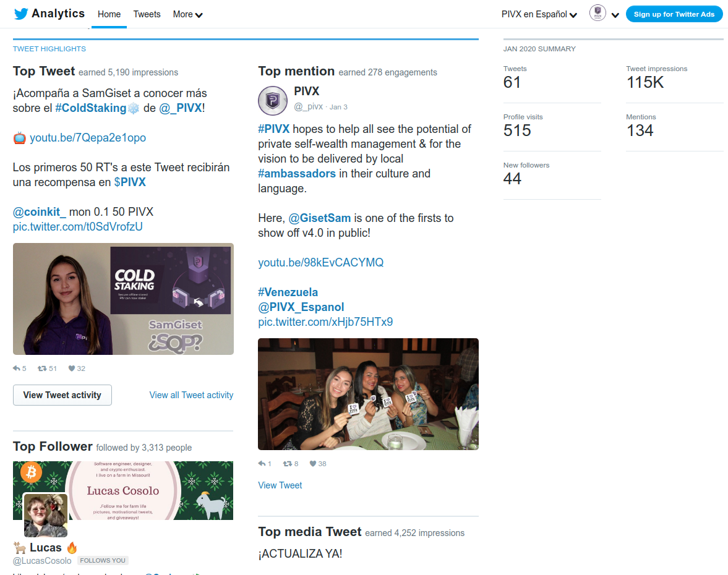Screen dimensions: 728x575
Task: Open the @GisetSam mention link
Action: 319,218
